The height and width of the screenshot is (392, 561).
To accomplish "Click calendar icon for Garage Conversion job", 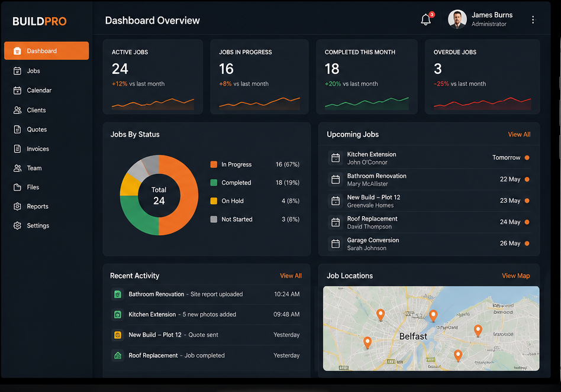I will click(x=336, y=244).
